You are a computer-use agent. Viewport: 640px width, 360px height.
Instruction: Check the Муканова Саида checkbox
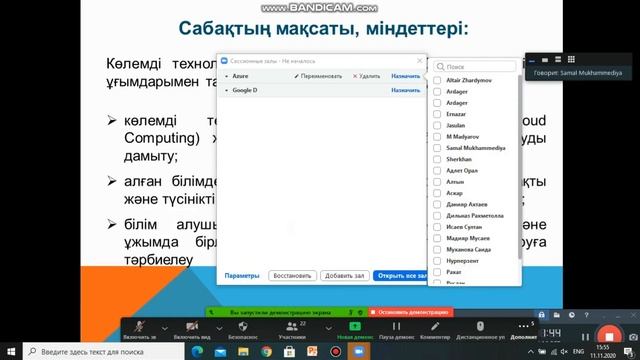point(437,249)
